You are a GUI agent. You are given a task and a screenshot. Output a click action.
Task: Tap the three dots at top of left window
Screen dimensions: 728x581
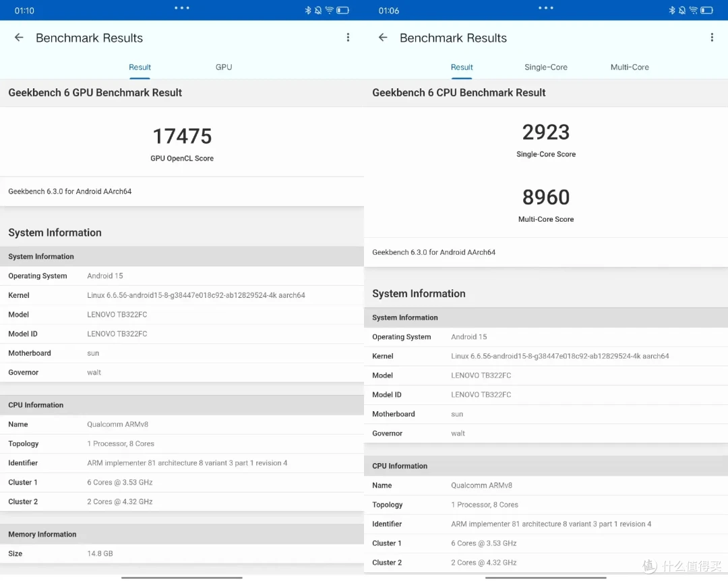point(182,8)
